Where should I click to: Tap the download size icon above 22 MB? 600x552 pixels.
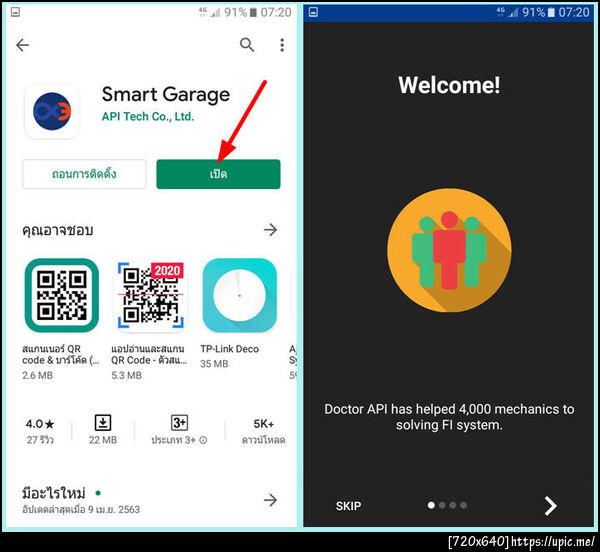coord(103,423)
